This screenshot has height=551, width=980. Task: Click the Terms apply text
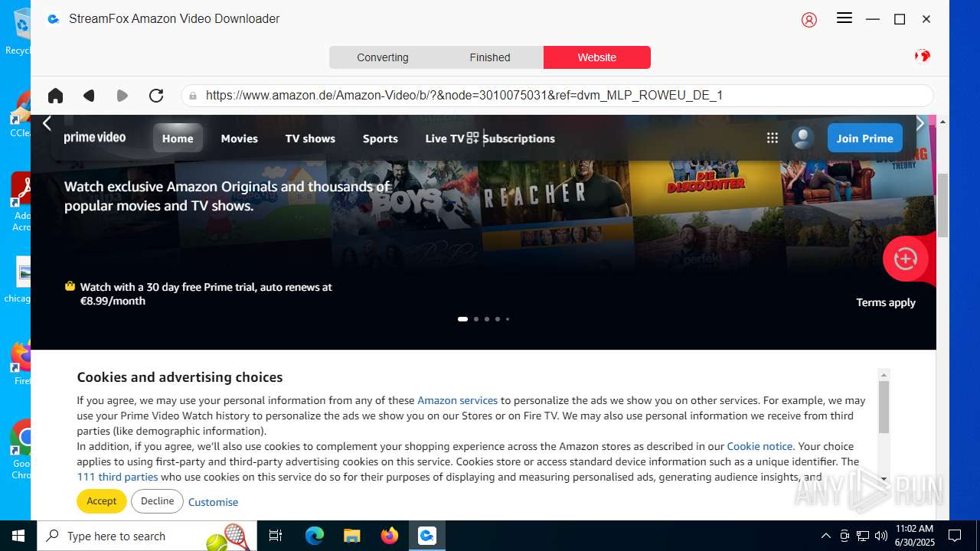coord(886,302)
